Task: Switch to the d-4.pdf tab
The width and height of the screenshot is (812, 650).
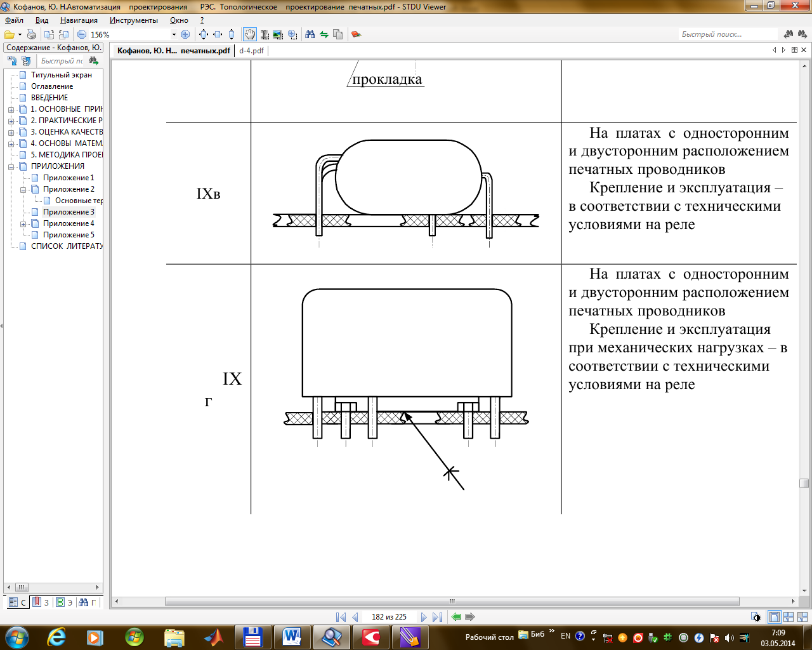Action: pos(251,51)
